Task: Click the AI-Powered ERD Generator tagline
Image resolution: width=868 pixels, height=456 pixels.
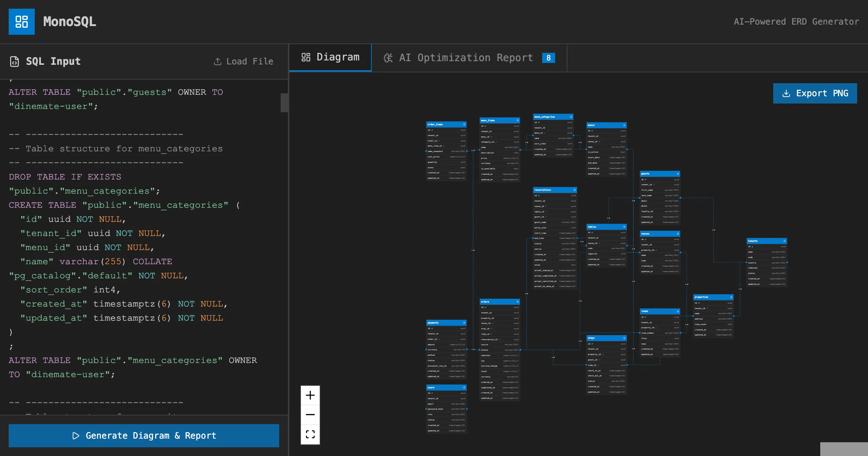Action: 796,22
